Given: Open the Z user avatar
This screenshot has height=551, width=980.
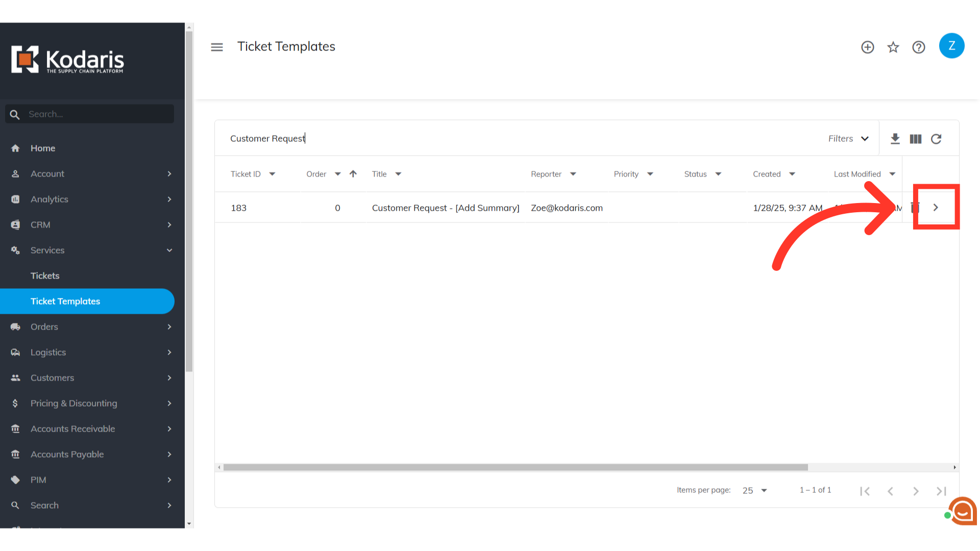Looking at the screenshot, I should tap(951, 46).
